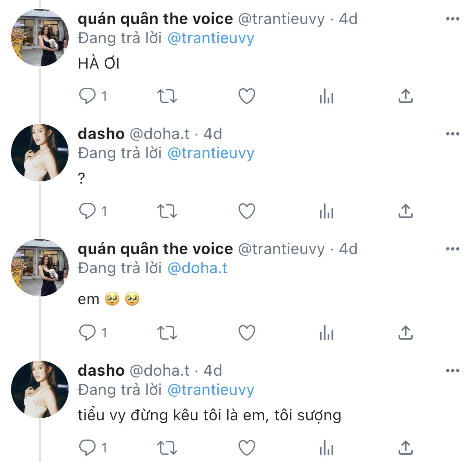Screen dimensions: 476x462
Task: View analytics of the "em" emoji tweet
Action: 327,333
